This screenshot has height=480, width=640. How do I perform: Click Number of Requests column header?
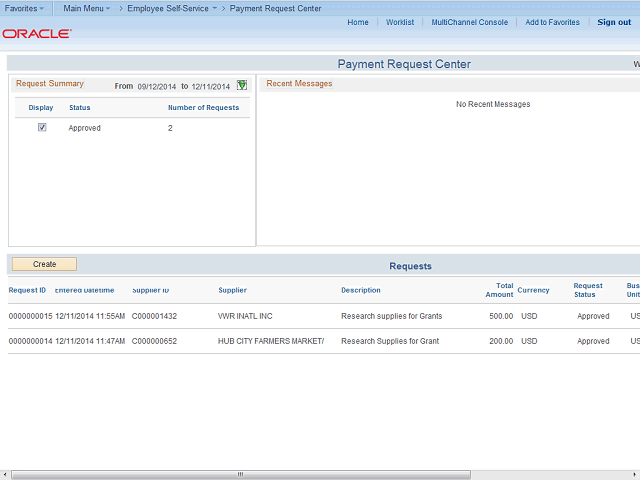point(203,108)
